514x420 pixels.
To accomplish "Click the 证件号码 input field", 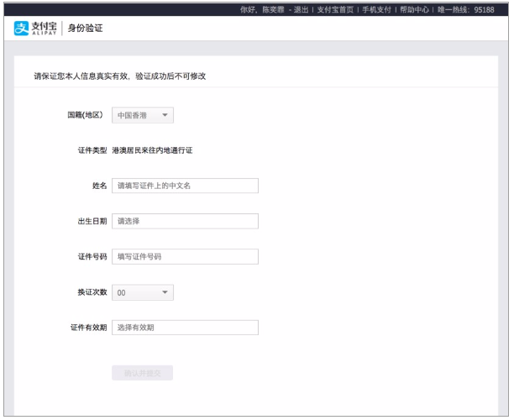I will [x=184, y=257].
